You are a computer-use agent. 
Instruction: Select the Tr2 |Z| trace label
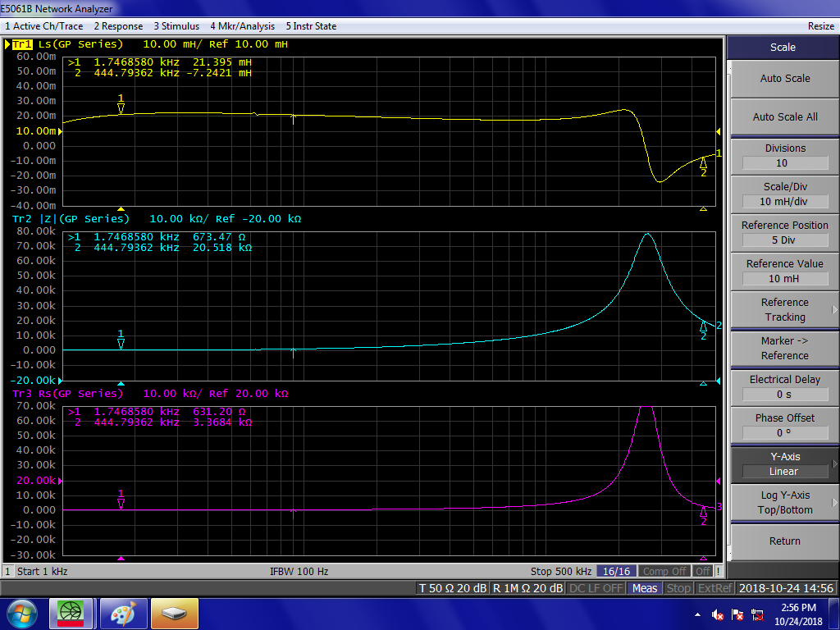click(71, 218)
